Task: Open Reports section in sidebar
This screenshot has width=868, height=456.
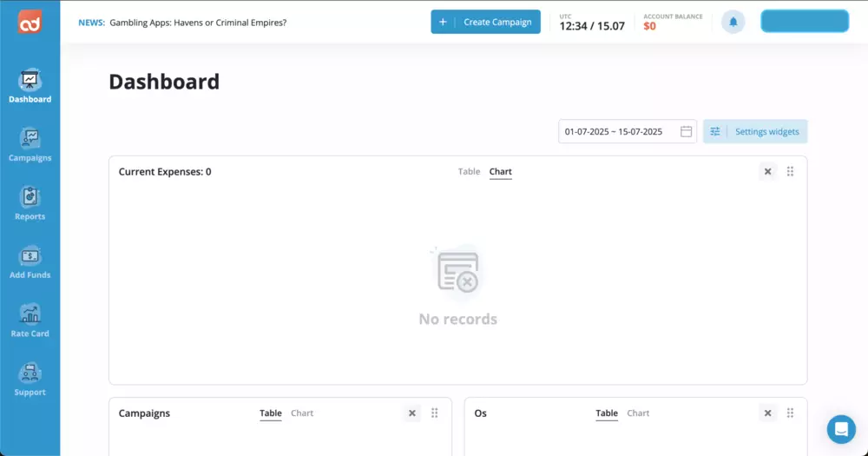Action: [30, 204]
